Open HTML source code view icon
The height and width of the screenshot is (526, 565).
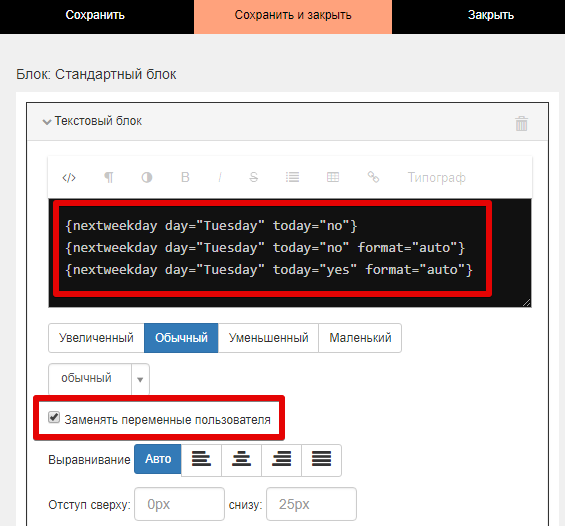pos(69,178)
